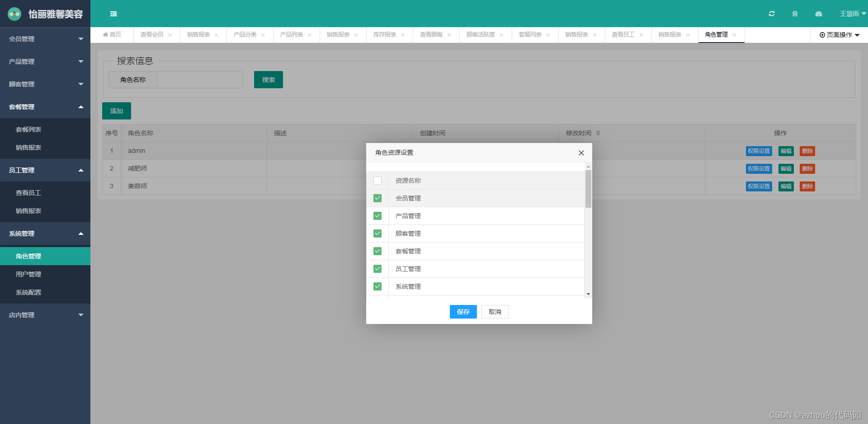Click the 修改时间 column sort icon

point(598,133)
